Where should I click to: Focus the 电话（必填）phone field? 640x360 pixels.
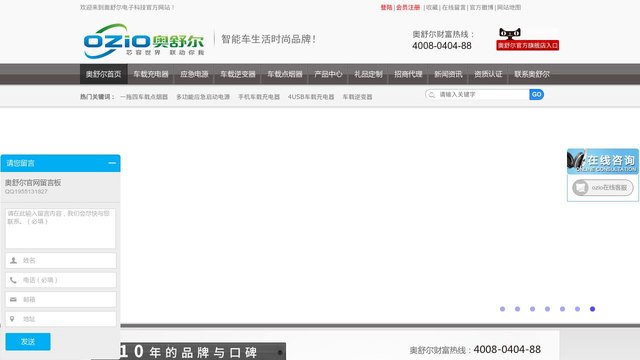pyautogui.click(x=60, y=280)
